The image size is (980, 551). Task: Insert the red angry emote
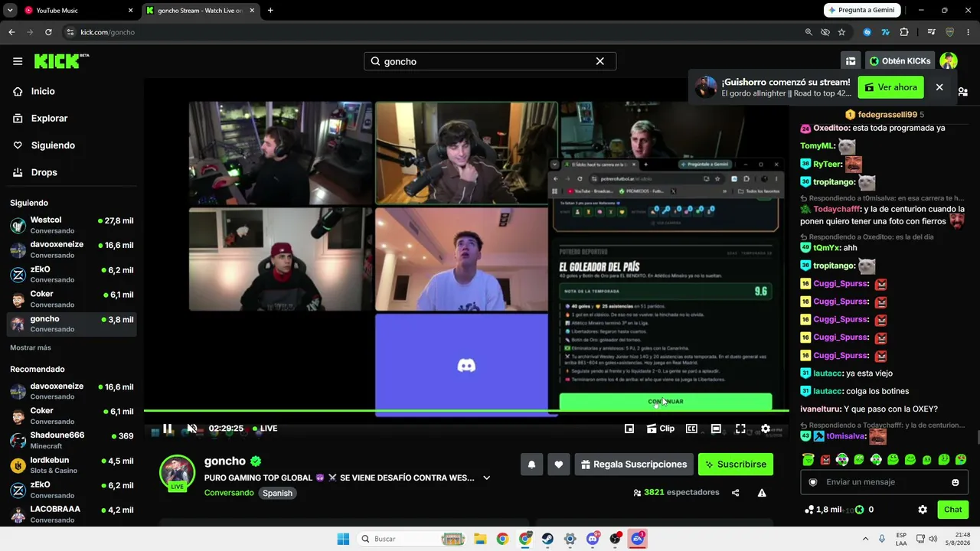click(x=825, y=460)
